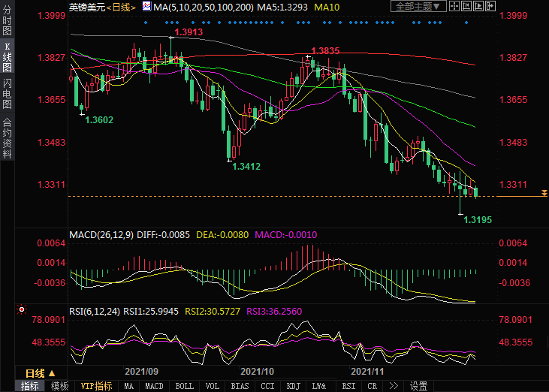Viewport: 549px width, 392px height.
Task: Select the 指标 bottom tab
Action: pos(30,386)
